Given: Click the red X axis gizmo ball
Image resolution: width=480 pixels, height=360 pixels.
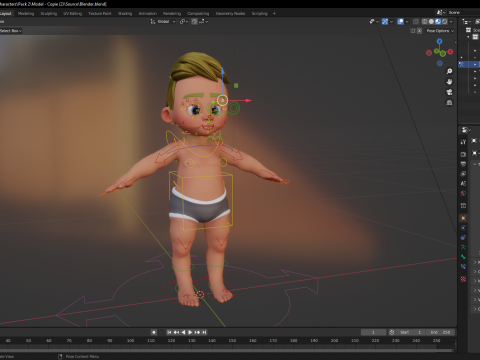Looking at the screenshot, I should (450, 52).
